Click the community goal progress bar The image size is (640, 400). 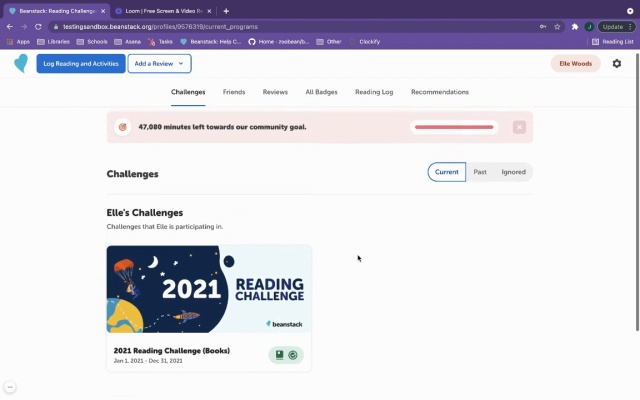pos(454,127)
